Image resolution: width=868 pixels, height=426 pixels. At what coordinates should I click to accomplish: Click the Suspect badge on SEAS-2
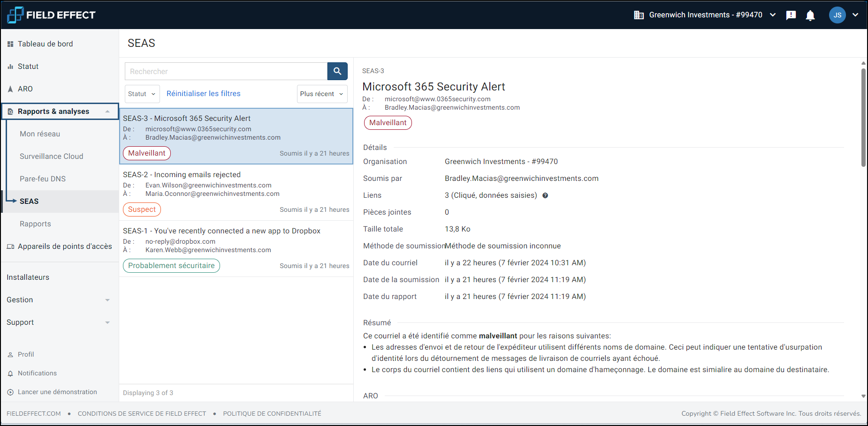pos(142,209)
